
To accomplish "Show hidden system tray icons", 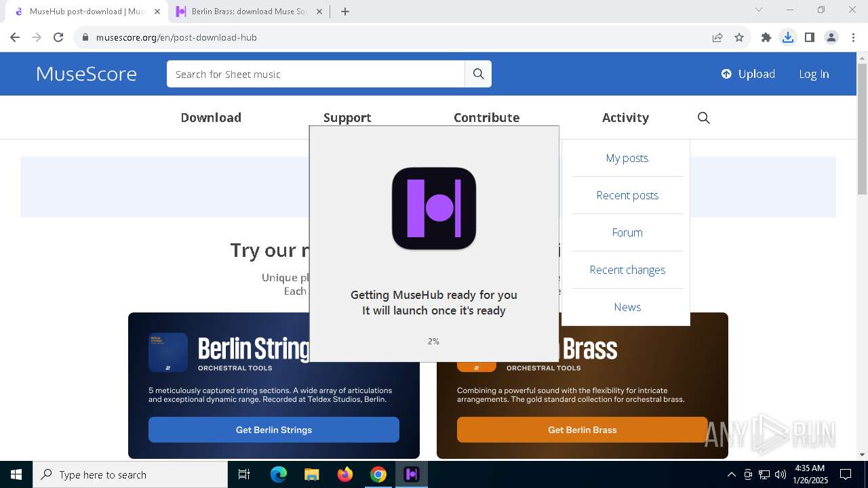I will point(731,474).
